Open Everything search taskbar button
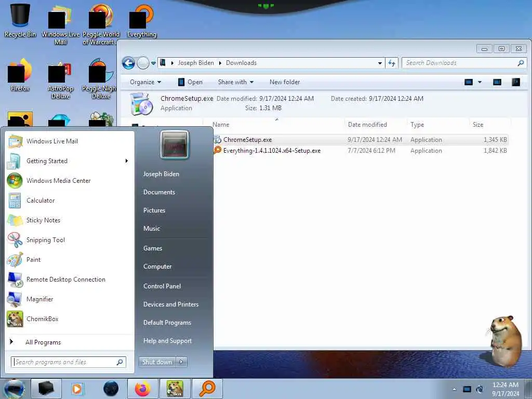 tap(207, 389)
